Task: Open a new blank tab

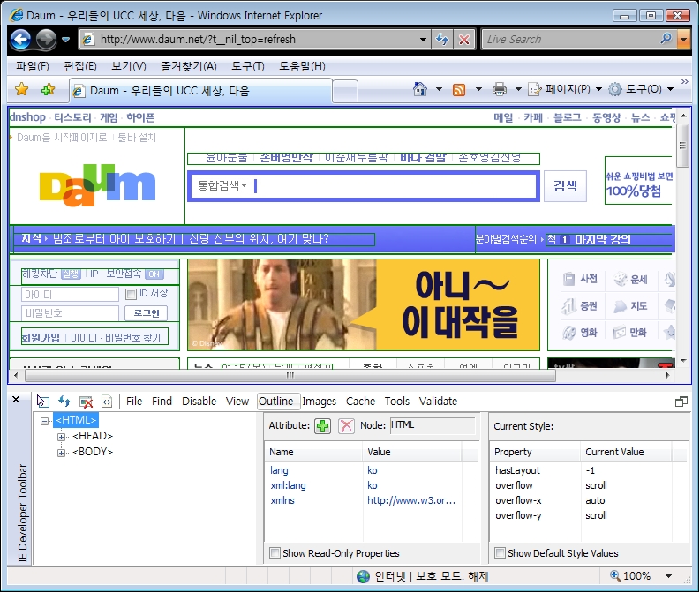Action: tap(345, 92)
